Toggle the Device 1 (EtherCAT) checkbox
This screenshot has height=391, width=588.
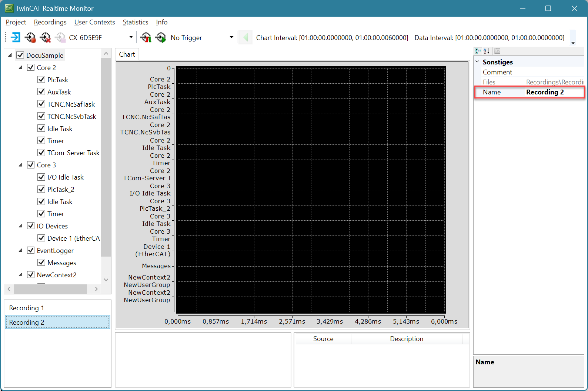point(41,238)
